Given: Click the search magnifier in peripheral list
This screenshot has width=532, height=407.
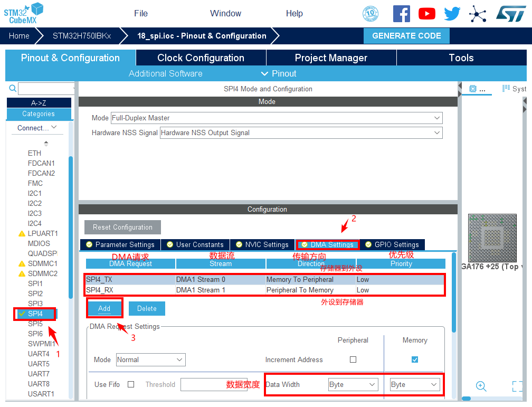Looking at the screenshot, I should tap(13, 89).
